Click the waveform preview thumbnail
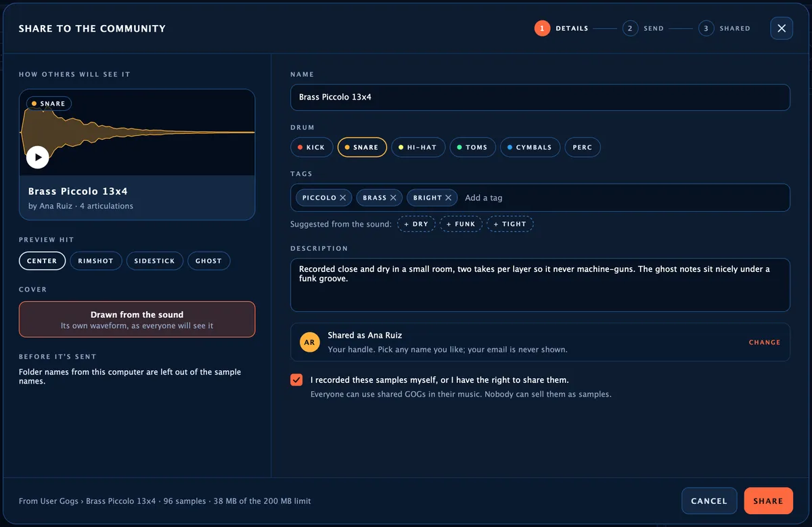This screenshot has height=527, width=812. [x=137, y=133]
